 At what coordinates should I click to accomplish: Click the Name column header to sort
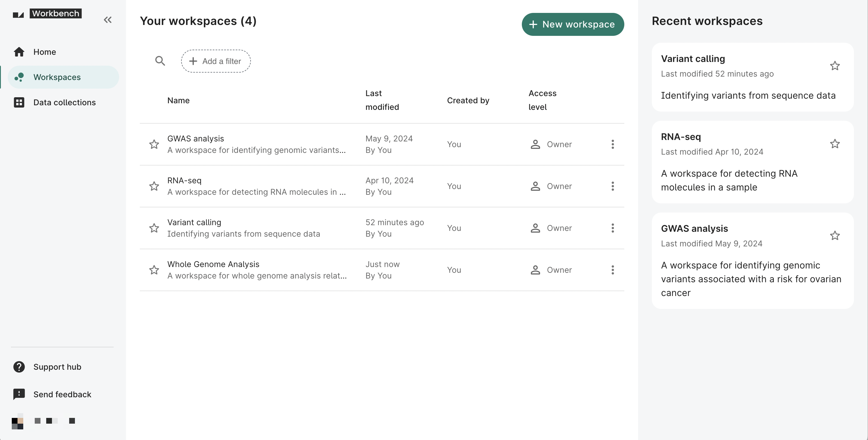[179, 100]
